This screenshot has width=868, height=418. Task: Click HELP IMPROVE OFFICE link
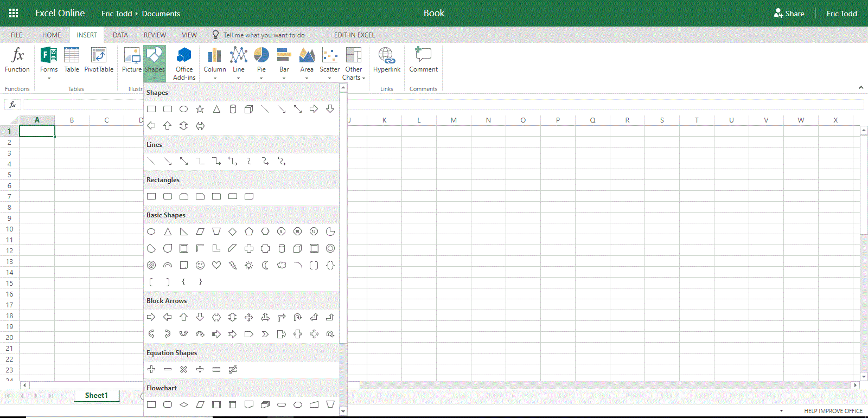pyautogui.click(x=833, y=411)
